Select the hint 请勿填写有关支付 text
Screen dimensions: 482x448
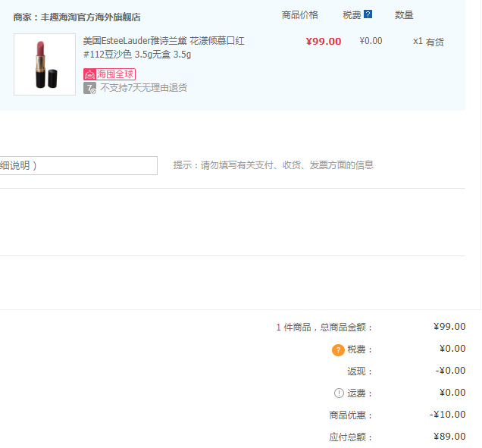click(x=274, y=165)
